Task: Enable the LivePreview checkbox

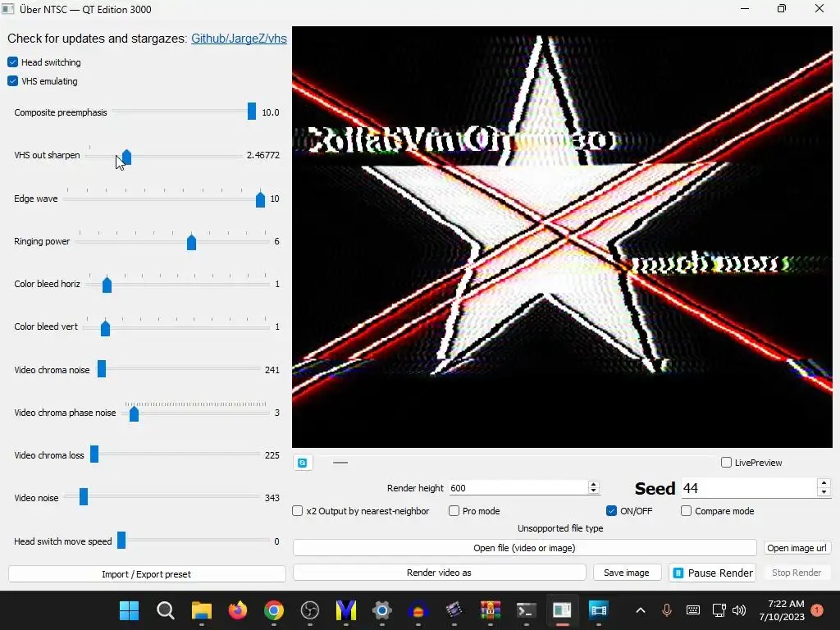Action: [x=727, y=463]
